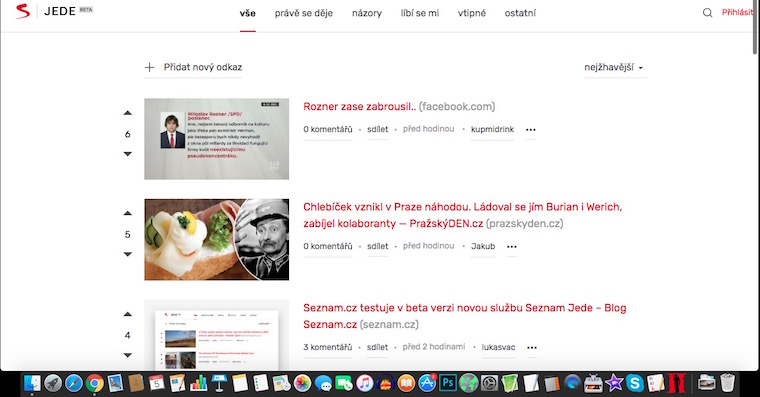The height and width of the screenshot is (397, 760).
Task: Click the page vertical scrollbar
Action: 756,27
